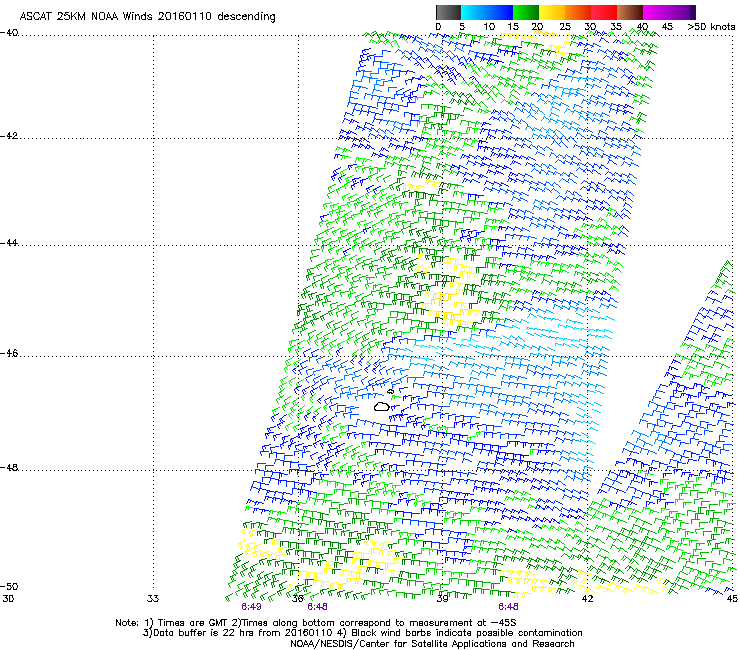This screenshot has height=650, width=740.
Task: Click the orange 25–30 knots legend swatch
Action: click(x=578, y=12)
